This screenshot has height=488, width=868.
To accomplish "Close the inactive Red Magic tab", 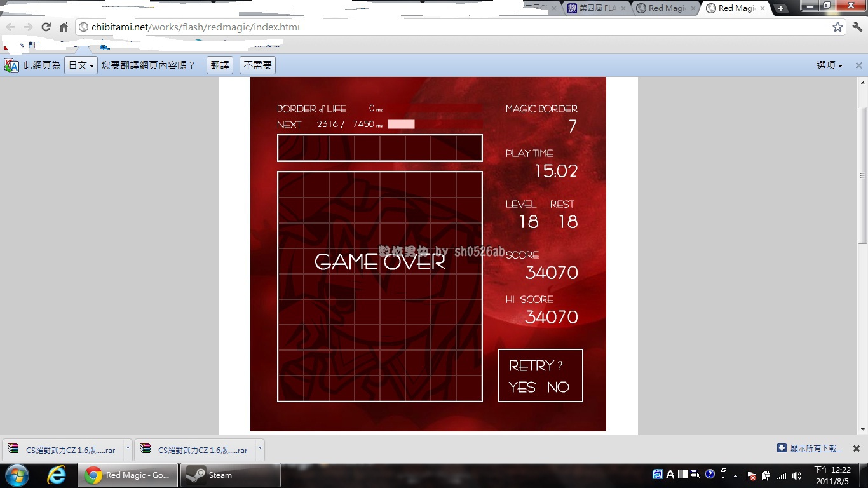I will 692,8.
